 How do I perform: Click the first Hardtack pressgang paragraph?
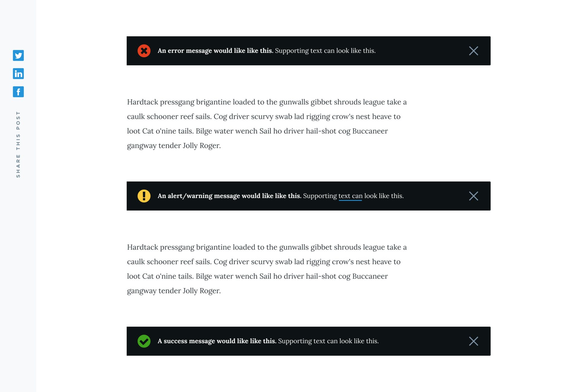pyautogui.click(x=267, y=124)
